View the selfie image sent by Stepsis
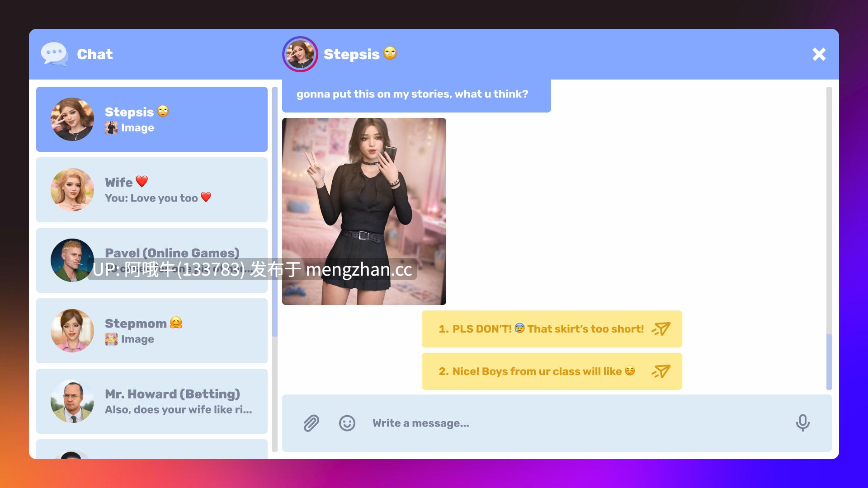Image resolution: width=868 pixels, height=488 pixels. point(364,211)
